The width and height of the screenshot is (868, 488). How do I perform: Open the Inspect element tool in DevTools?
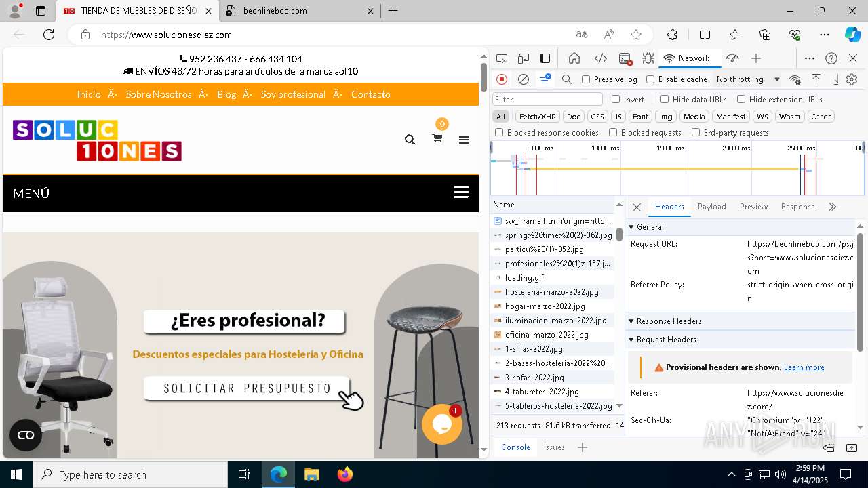tap(502, 58)
